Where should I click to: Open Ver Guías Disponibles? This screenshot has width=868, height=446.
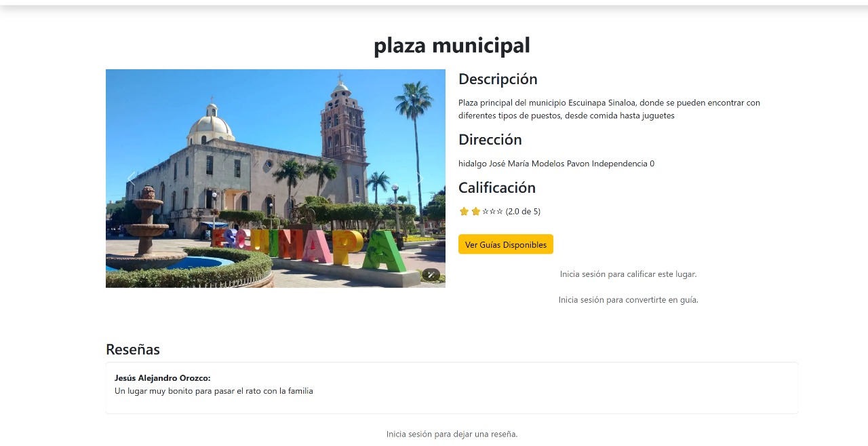click(506, 244)
